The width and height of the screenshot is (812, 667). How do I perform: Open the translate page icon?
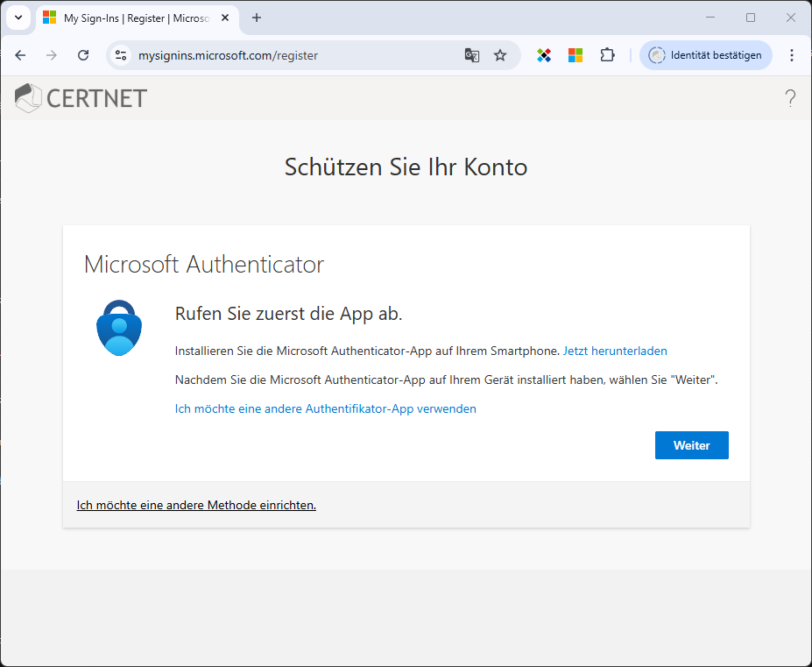[472, 55]
